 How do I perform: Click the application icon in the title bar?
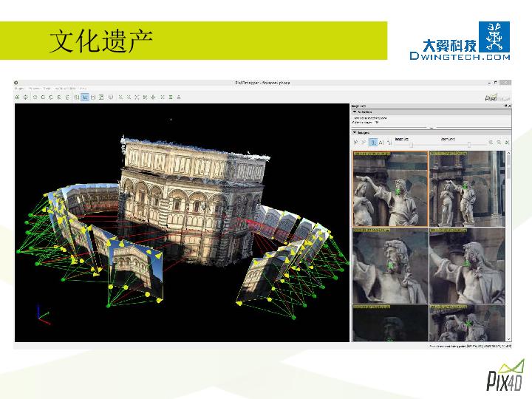17,83
